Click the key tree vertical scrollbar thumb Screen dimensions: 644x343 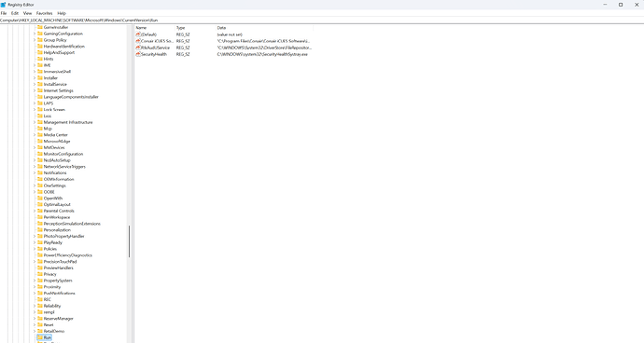pyautogui.click(x=130, y=241)
